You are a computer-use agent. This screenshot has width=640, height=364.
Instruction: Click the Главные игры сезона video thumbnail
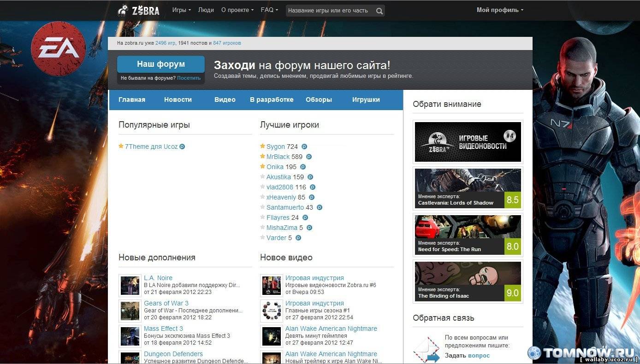pyautogui.click(x=271, y=311)
